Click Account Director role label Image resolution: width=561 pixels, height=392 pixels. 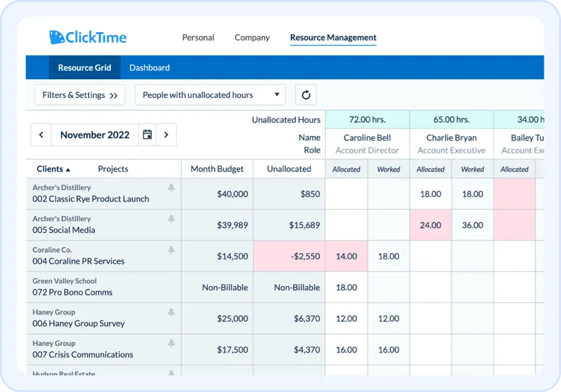(367, 150)
